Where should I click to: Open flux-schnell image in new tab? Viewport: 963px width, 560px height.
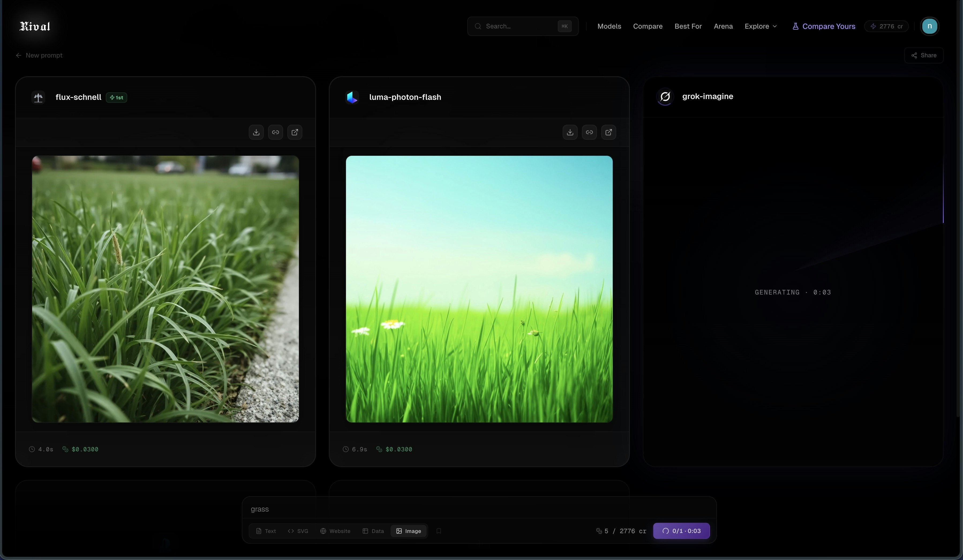(x=295, y=132)
